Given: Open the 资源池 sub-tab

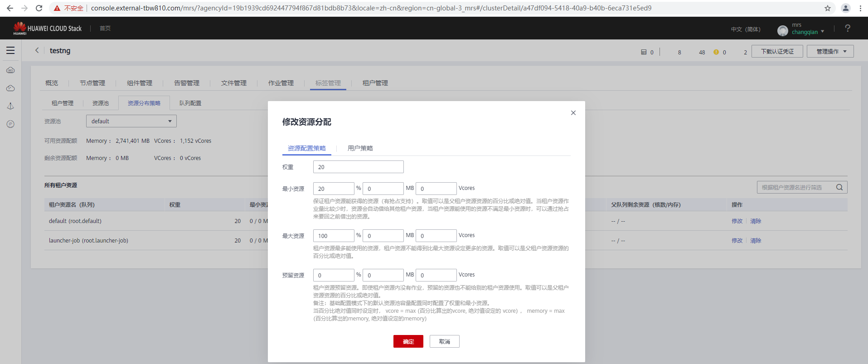Looking at the screenshot, I should (101, 103).
